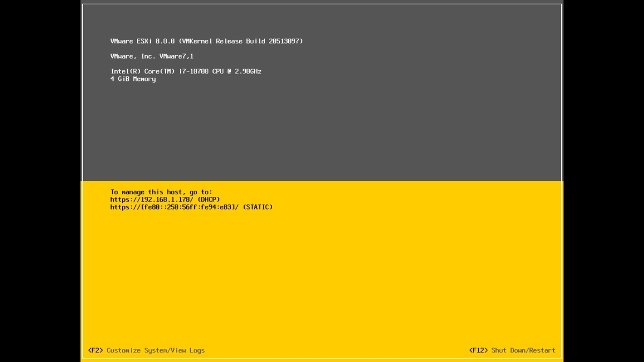644x362 pixels.
Task: Click the 'Shut Down/Restart' text
Action: pyautogui.click(x=523, y=350)
